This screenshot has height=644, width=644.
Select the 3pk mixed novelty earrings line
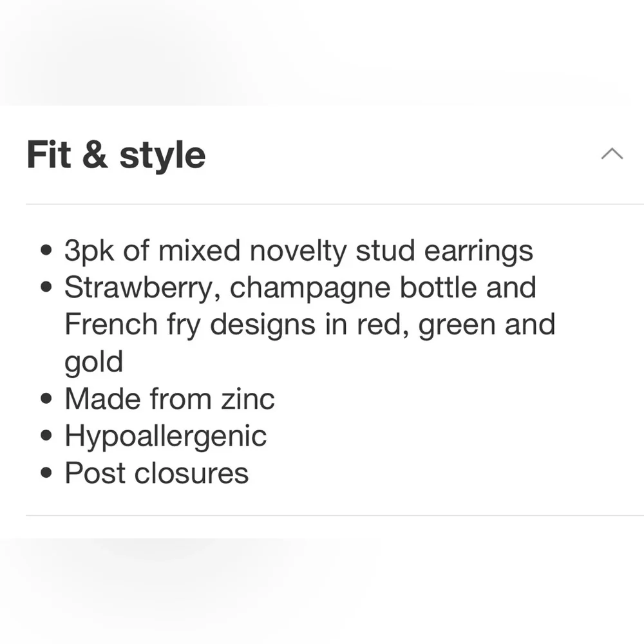pyautogui.click(x=298, y=251)
